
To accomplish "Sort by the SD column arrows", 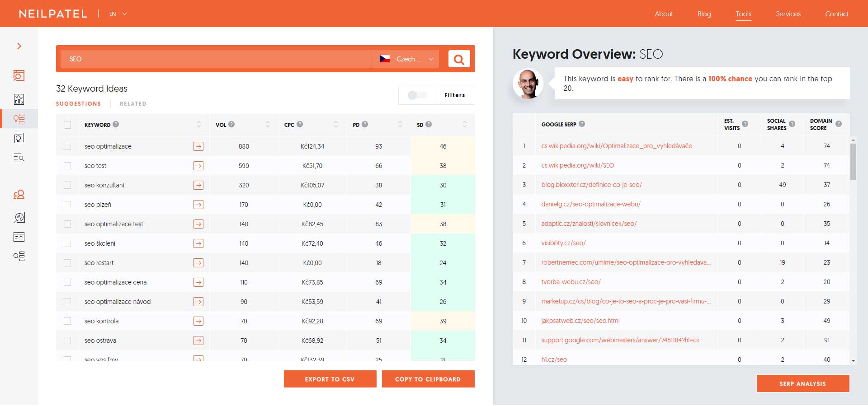I will [465, 124].
